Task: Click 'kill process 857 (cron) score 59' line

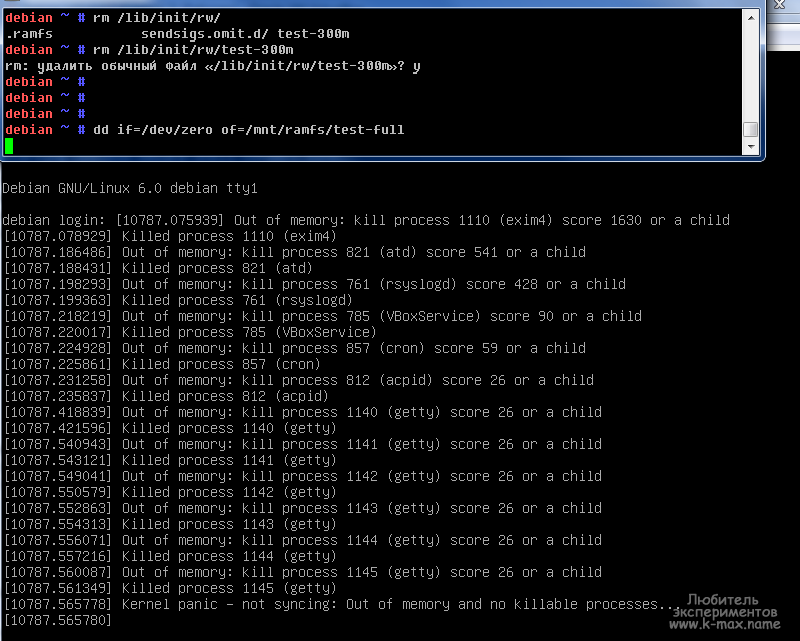Action: [x=295, y=348]
